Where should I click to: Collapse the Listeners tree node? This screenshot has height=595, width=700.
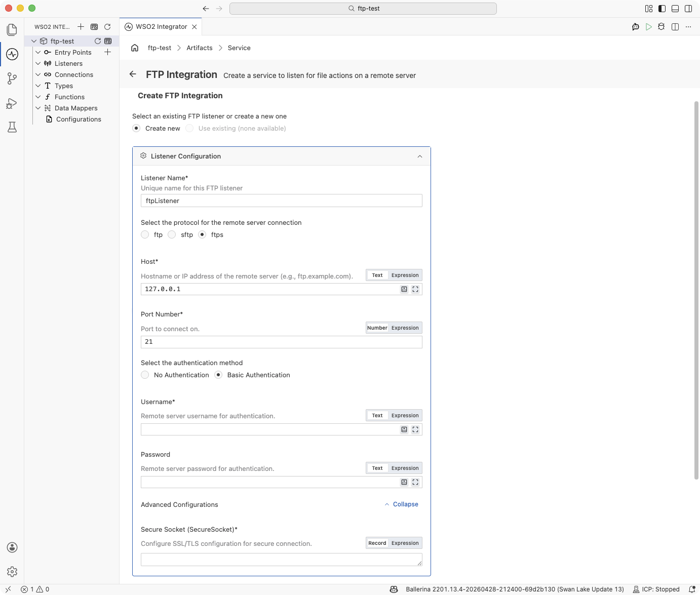pos(38,63)
